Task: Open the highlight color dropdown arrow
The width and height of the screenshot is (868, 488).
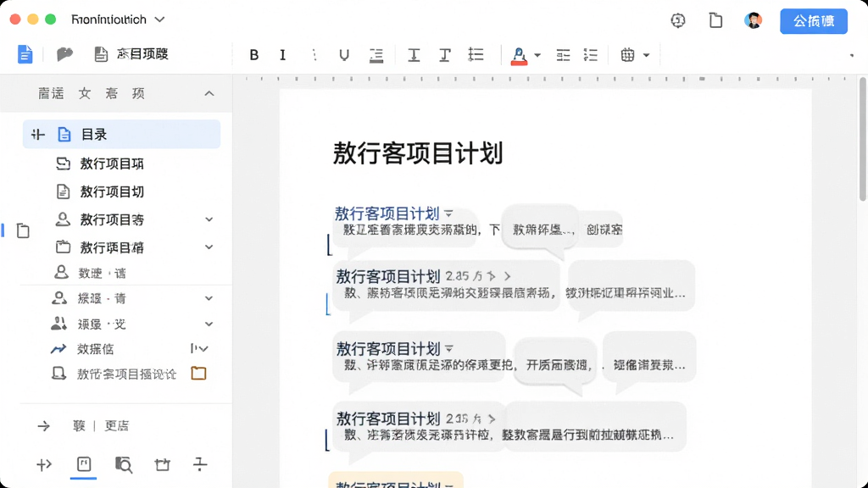Action: (537, 55)
